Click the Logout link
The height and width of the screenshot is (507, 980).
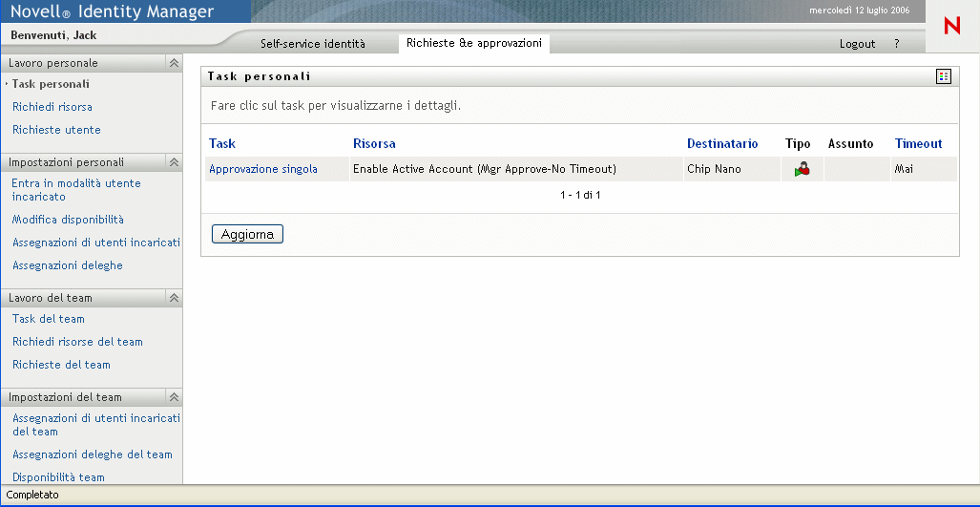click(x=857, y=44)
